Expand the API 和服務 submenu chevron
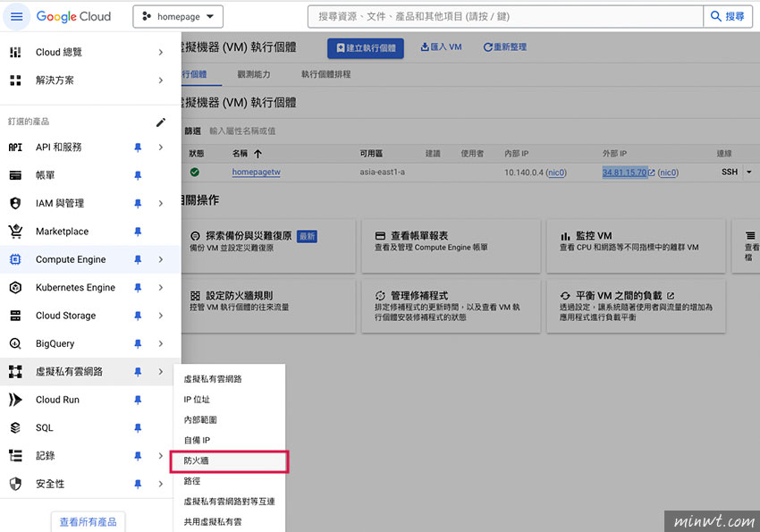The image size is (760, 532). [160, 147]
